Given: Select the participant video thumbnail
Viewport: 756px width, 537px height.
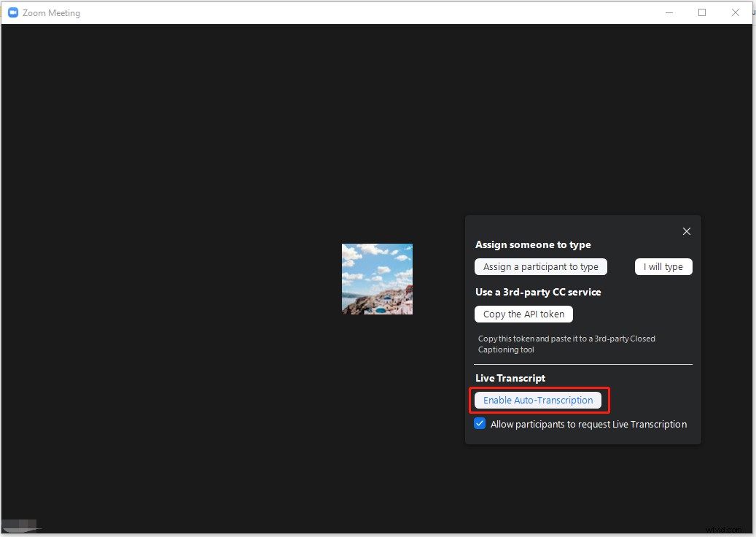Looking at the screenshot, I should point(376,279).
